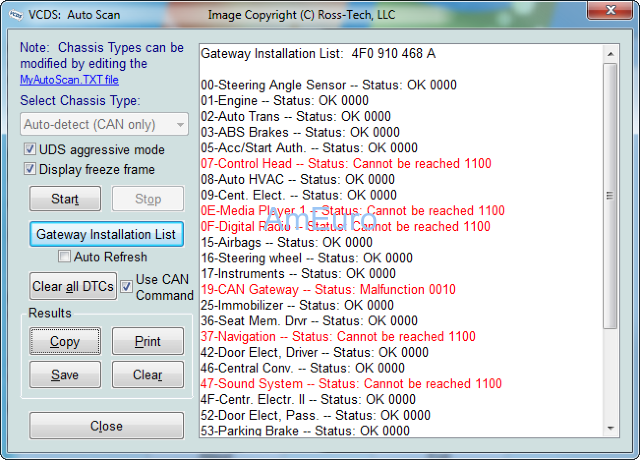Click the Close button

coord(106,426)
